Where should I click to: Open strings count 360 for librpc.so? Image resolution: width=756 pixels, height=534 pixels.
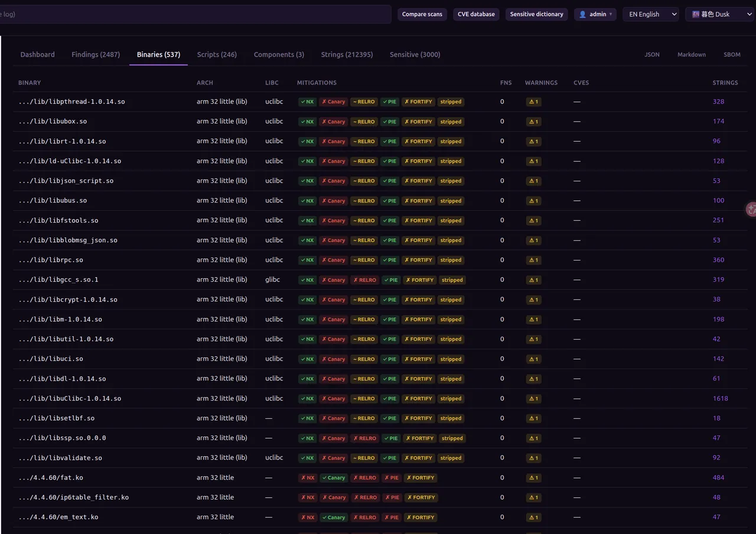(x=718, y=260)
